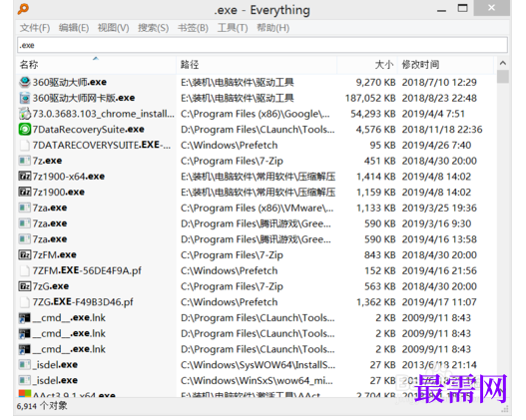
Task: Open the 编辑(E) menu
Action: (74, 28)
